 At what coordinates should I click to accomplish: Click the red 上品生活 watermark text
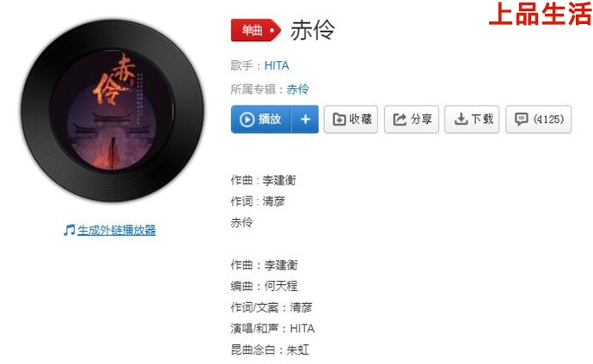(540, 14)
